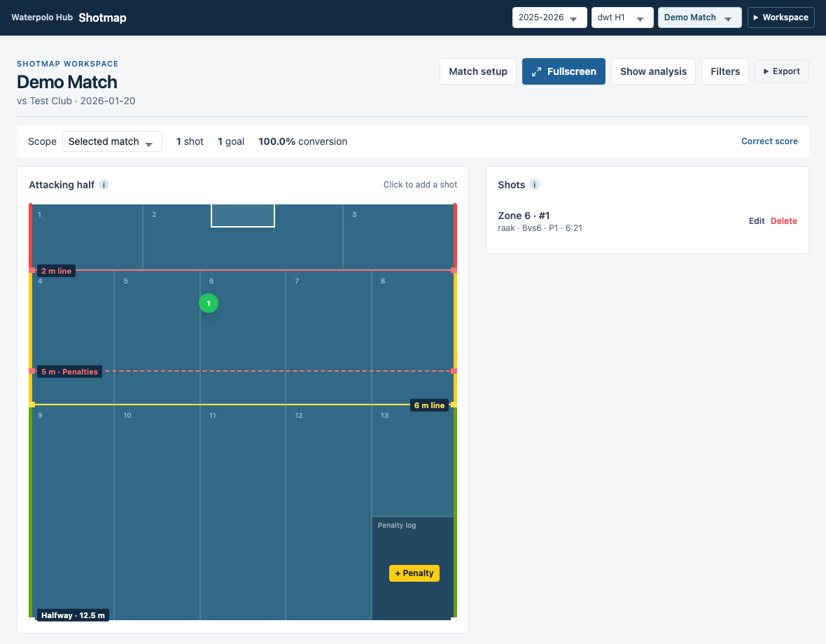Add a shot in zone 10
The width and height of the screenshot is (826, 644).
157,512
